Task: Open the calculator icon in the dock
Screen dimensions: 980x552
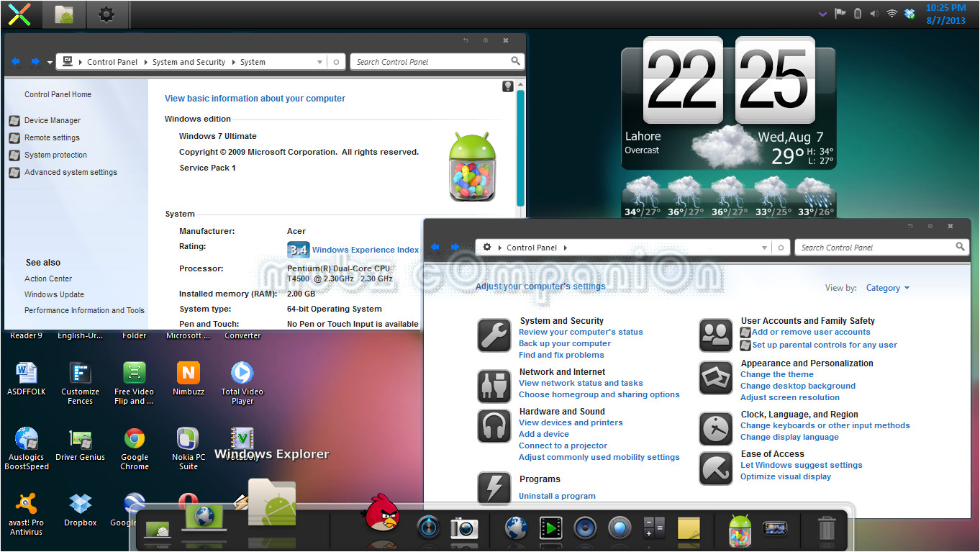Action: pyautogui.click(x=654, y=528)
